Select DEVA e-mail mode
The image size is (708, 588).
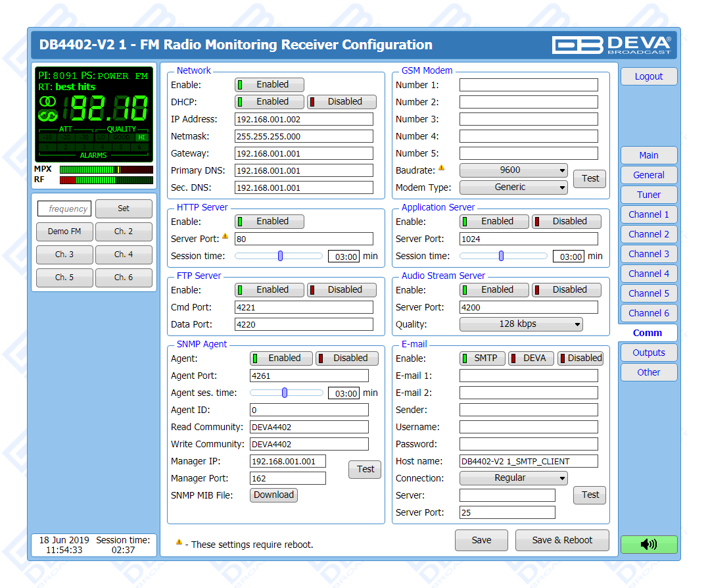click(x=531, y=358)
